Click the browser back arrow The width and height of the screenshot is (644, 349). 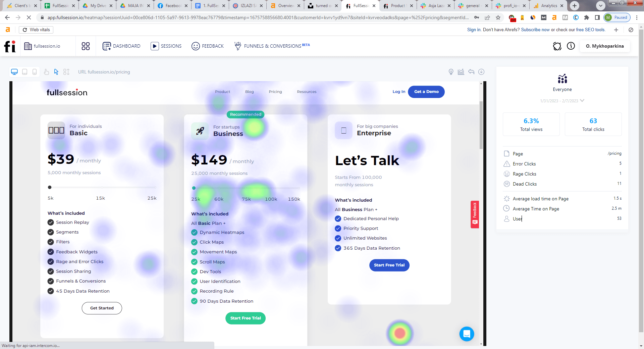(7, 17)
